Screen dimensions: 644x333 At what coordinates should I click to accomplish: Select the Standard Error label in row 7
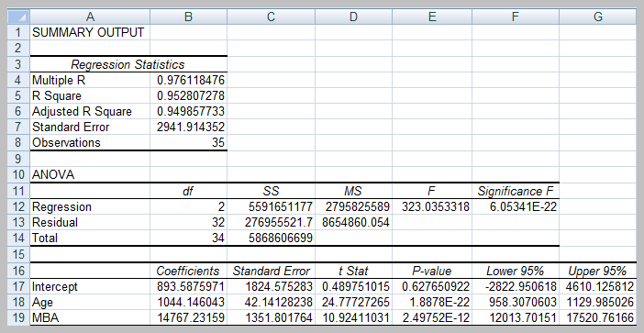pos(90,128)
